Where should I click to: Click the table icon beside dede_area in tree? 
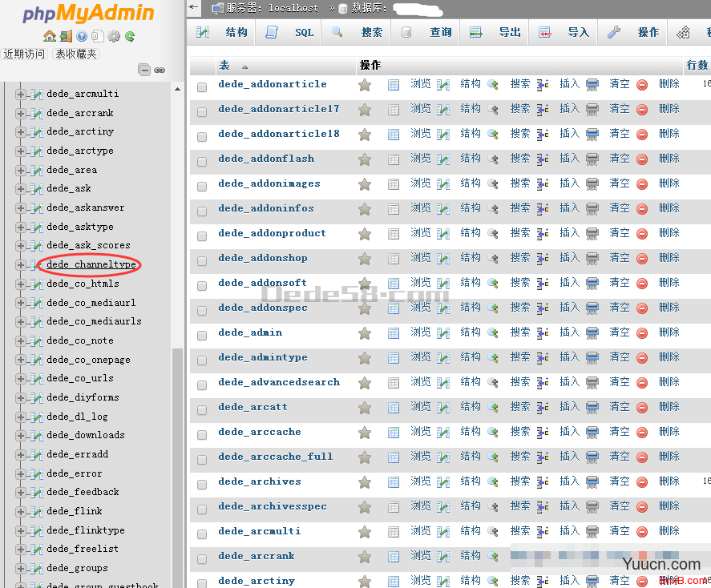[x=37, y=171]
